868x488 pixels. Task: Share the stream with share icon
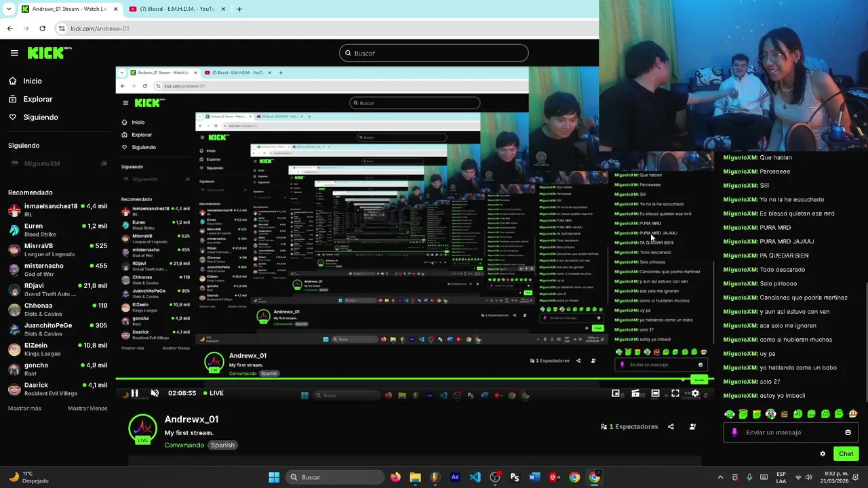point(671,427)
